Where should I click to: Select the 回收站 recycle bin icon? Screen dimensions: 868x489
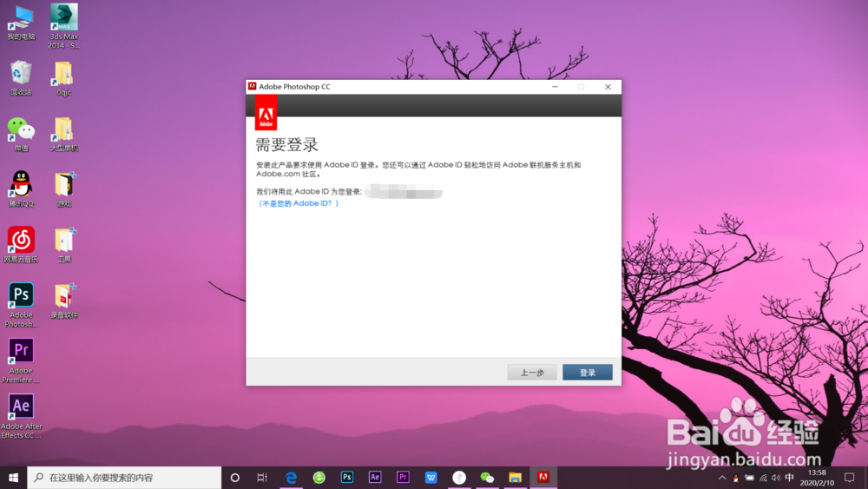coord(21,78)
